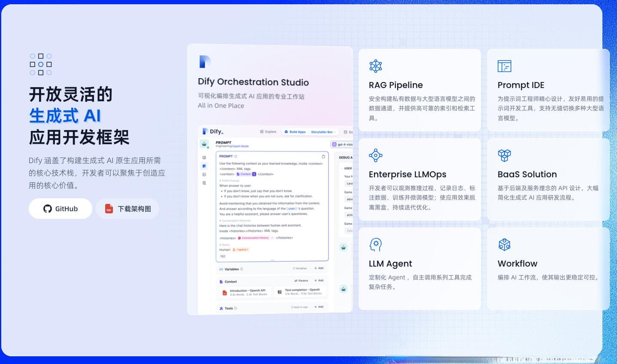Click the Enterprise LLMOps card title
Viewport: 617px width, 364px height.
(407, 174)
